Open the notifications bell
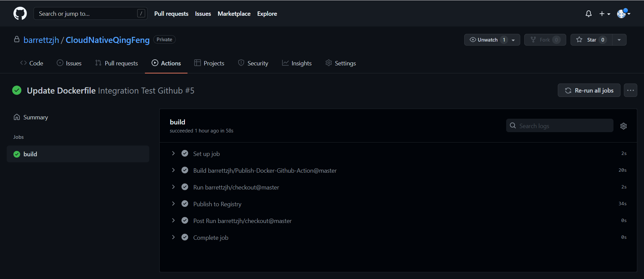 588,14
